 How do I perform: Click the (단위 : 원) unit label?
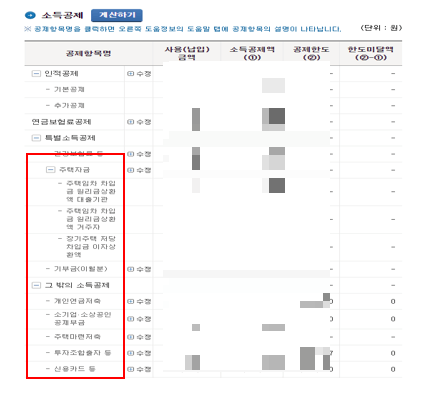pos(381,28)
